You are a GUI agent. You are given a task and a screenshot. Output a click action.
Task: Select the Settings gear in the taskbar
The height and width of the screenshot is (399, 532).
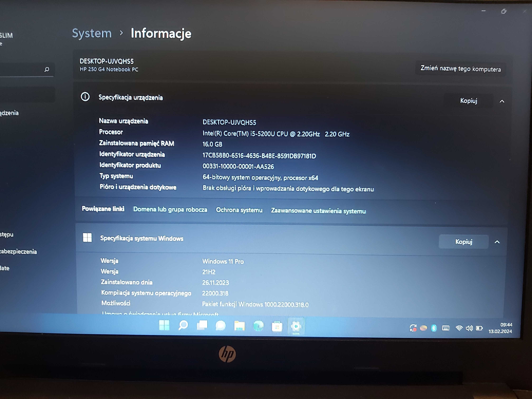click(x=296, y=327)
